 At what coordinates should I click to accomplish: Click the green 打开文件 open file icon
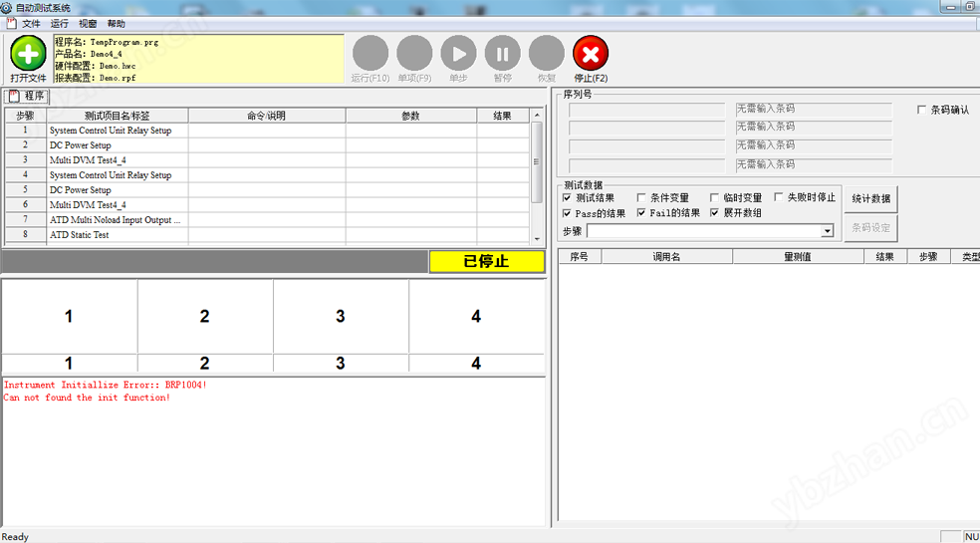(x=28, y=53)
